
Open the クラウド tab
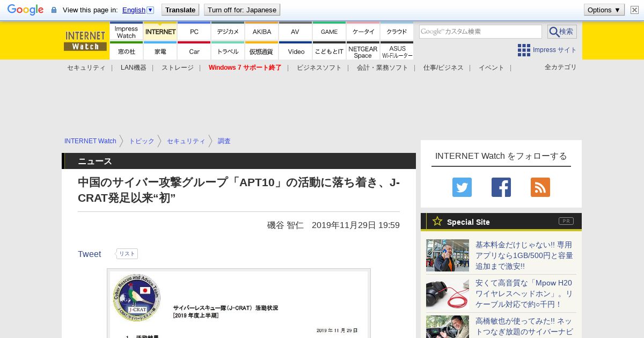pos(397,32)
